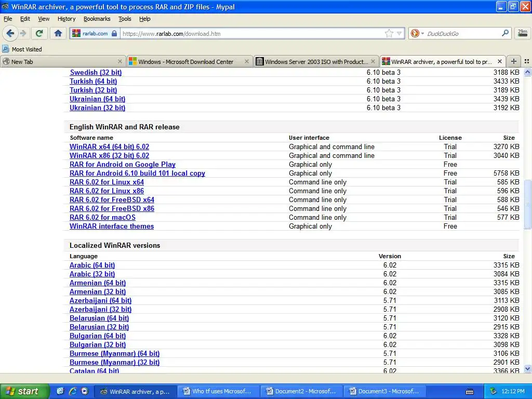The width and height of the screenshot is (532, 399).
Task: Launch Internet Explorer from quick launch
Action: click(72, 391)
